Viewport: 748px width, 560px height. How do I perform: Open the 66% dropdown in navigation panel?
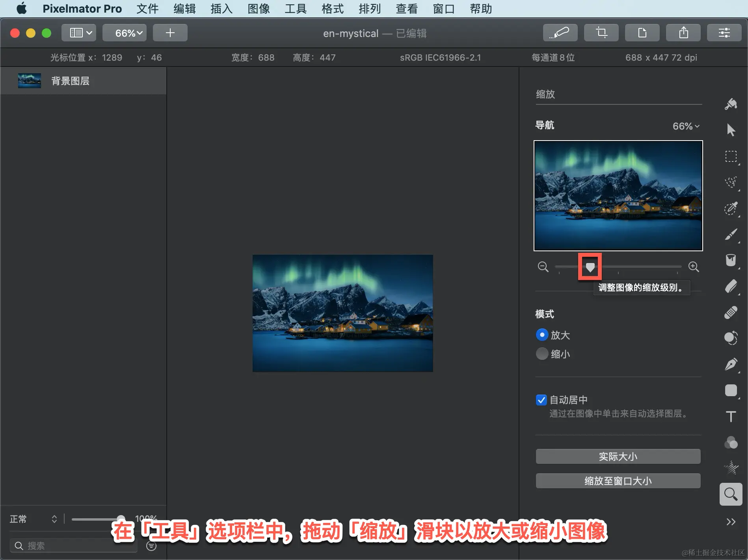point(686,126)
